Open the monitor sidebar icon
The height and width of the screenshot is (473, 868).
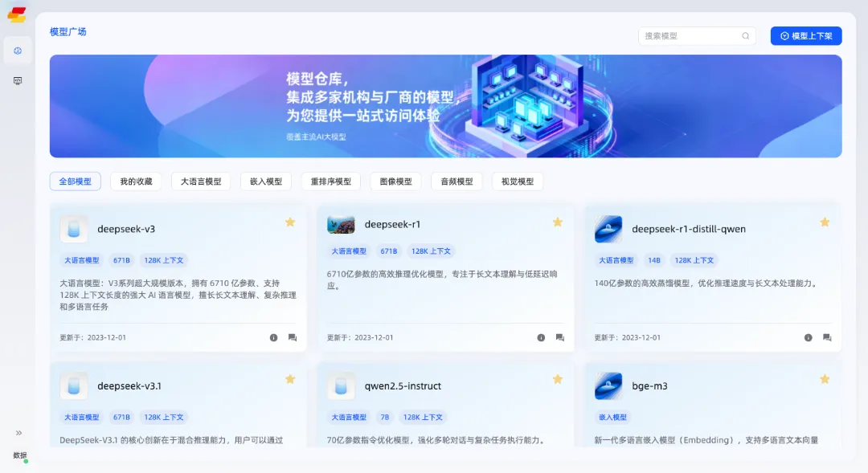(x=18, y=81)
